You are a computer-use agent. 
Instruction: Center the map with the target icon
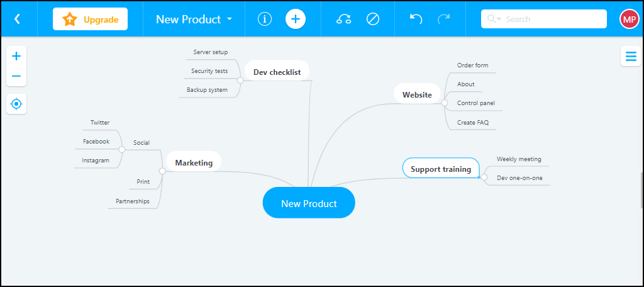[x=16, y=104]
